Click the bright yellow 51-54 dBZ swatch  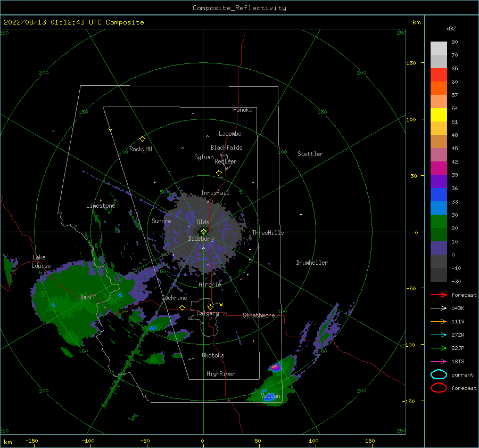[439, 115]
